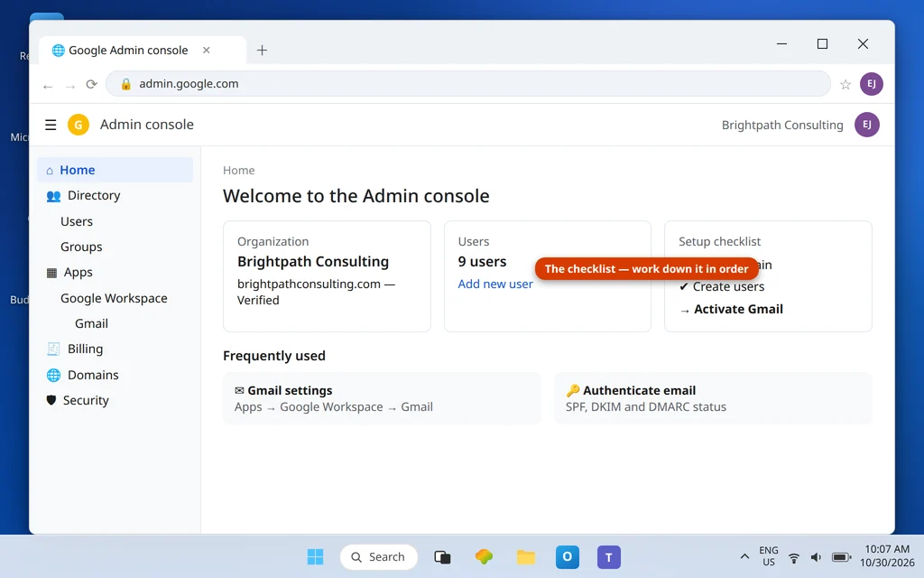
Task: Select the Google Admin console tab
Action: (143, 51)
